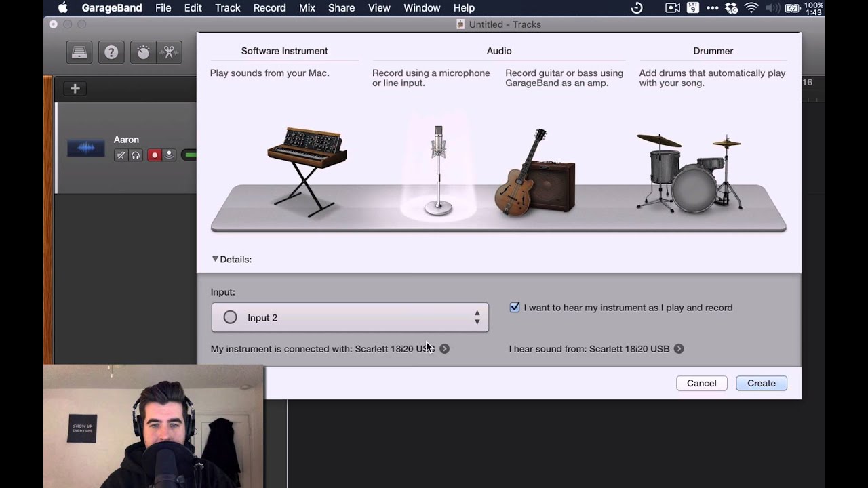Open output device arrow after I hear sound
Viewport: 868px width, 488px height.
point(679,348)
